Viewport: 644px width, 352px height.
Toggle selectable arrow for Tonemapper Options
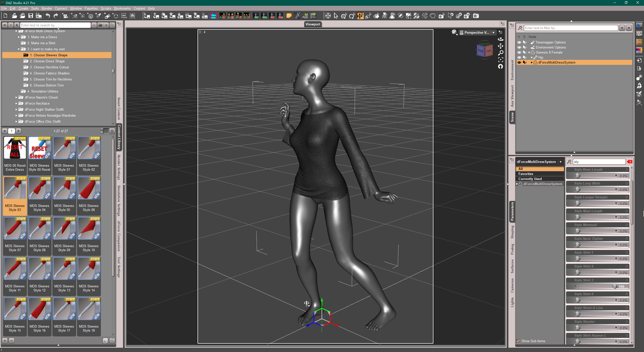[x=524, y=42]
